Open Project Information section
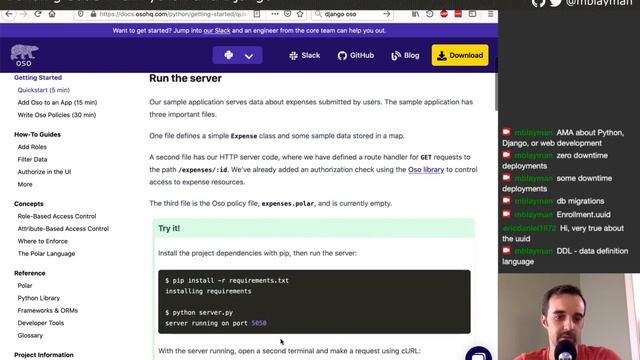The height and width of the screenshot is (360, 640). pyautogui.click(x=44, y=355)
